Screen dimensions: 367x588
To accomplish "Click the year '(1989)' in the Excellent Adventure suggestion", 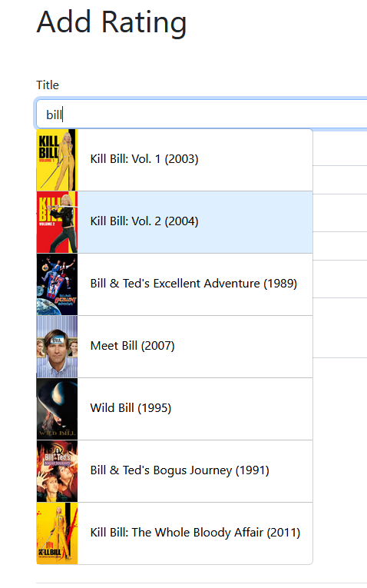I will click(280, 284).
